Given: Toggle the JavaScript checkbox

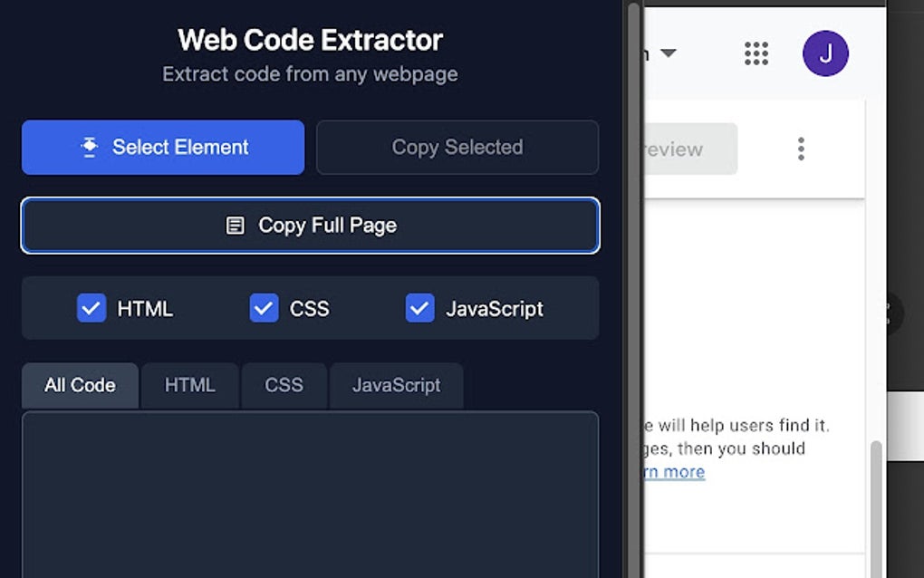Looking at the screenshot, I should (419, 308).
